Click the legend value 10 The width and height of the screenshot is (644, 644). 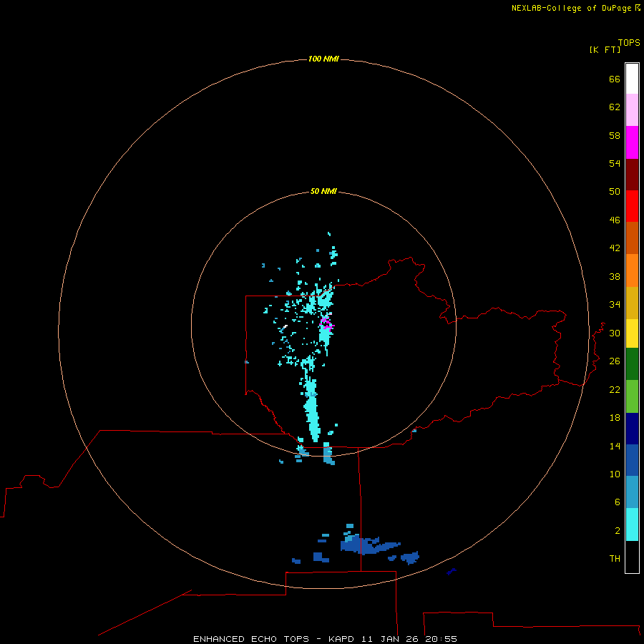[x=615, y=474]
